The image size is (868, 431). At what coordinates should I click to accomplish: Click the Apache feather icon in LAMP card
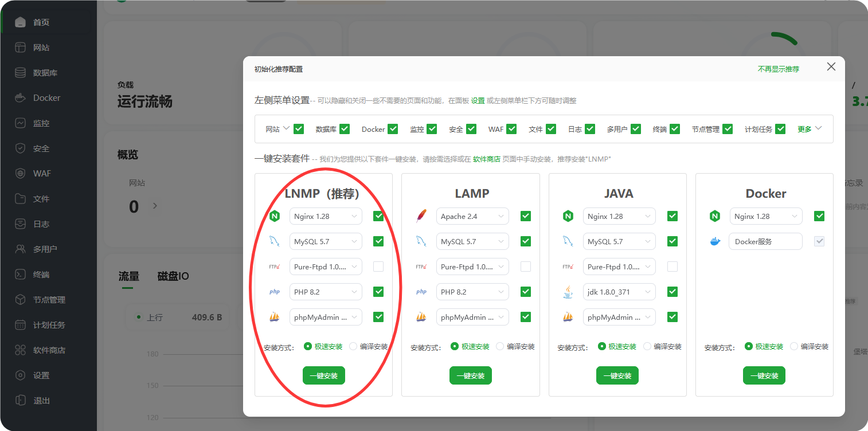coord(421,216)
